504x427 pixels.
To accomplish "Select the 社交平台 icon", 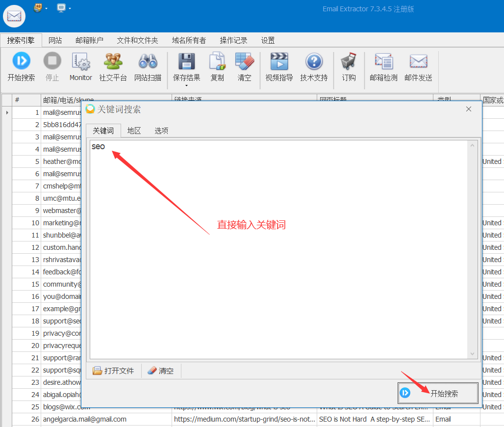I will 113,66.
